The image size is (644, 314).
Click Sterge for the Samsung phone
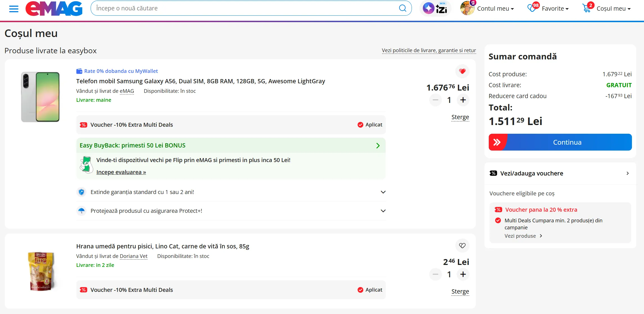[460, 117]
